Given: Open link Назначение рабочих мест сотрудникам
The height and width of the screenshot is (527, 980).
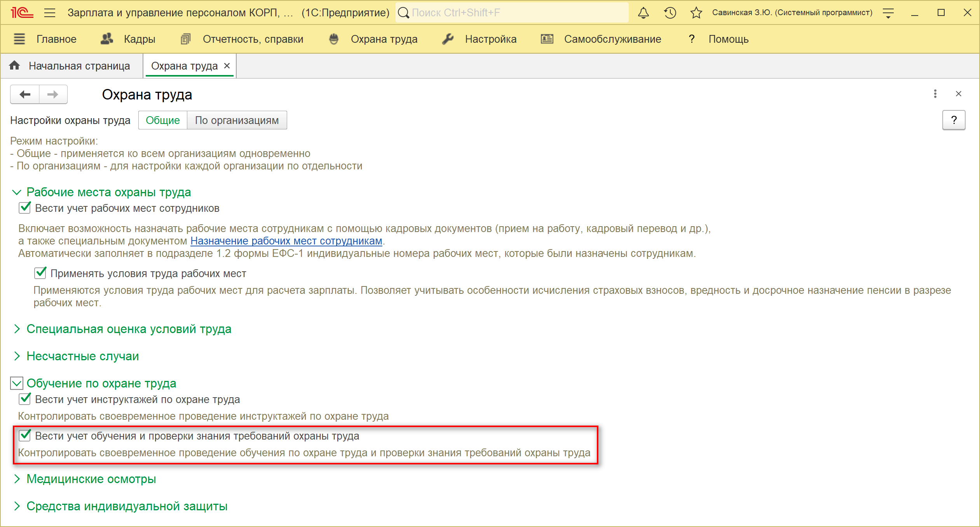Looking at the screenshot, I should (x=286, y=241).
